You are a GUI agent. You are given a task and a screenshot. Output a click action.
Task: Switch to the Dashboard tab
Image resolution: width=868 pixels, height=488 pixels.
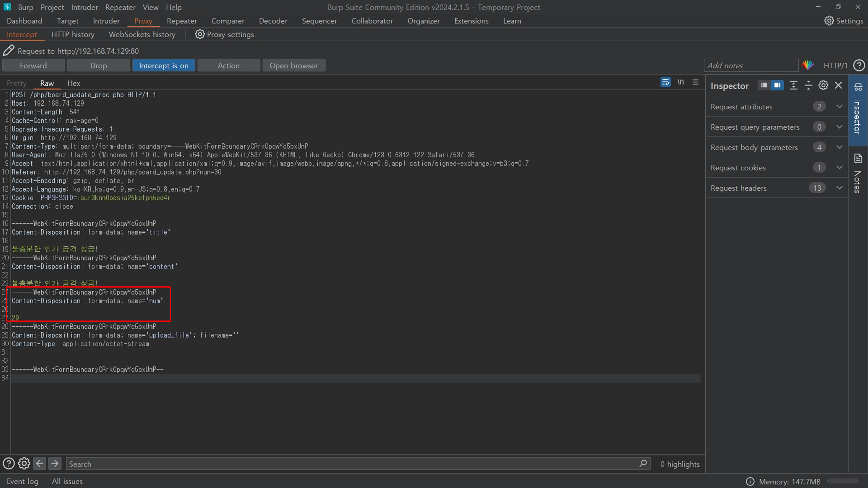(25, 21)
